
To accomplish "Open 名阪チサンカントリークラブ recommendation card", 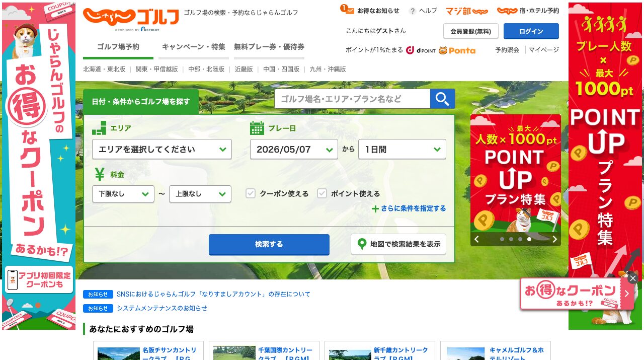I will 148,351.
